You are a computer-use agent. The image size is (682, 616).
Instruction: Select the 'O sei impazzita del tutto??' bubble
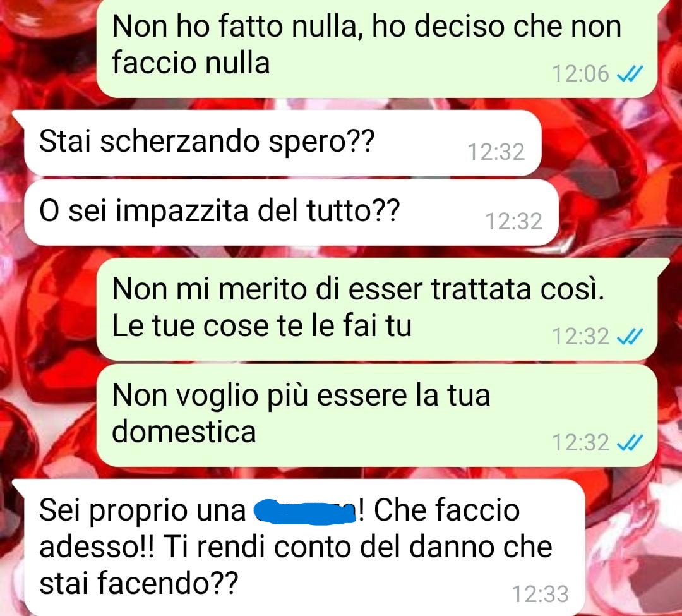tap(291, 213)
